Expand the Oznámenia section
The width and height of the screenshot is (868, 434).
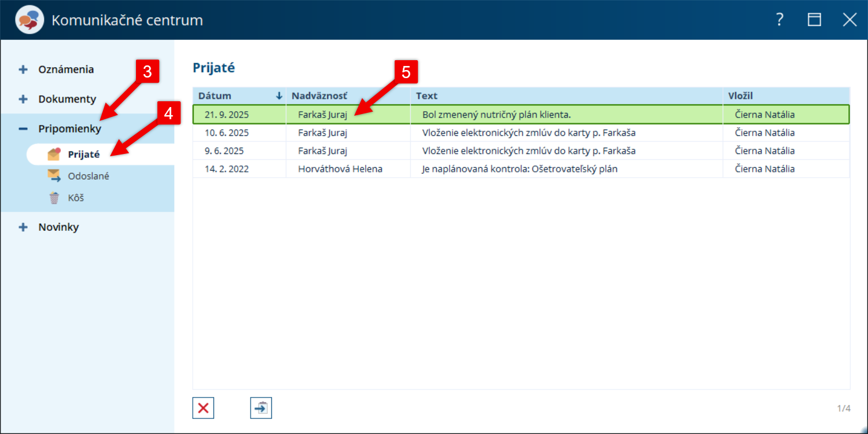23,69
